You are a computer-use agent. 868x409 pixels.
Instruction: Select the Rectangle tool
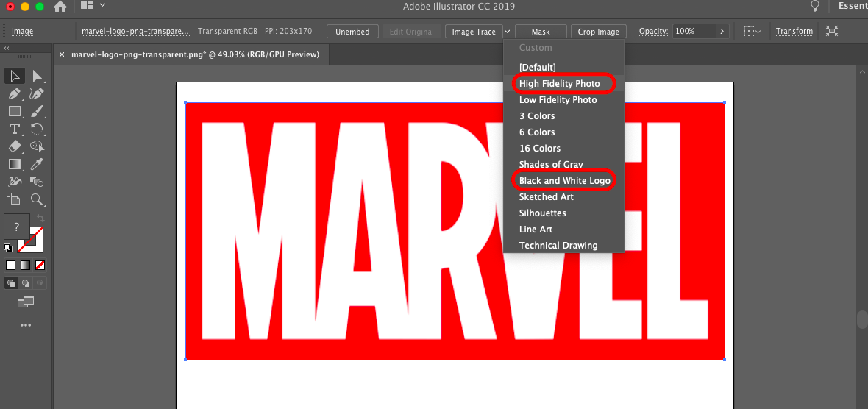point(15,111)
